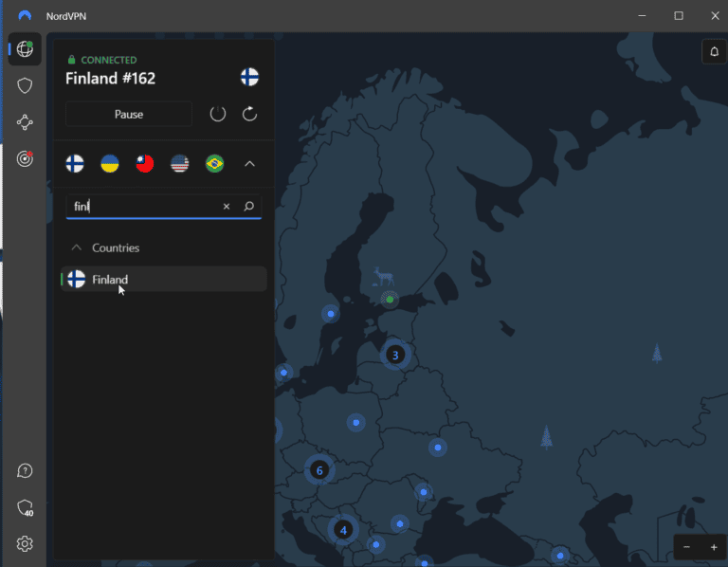Image resolution: width=728 pixels, height=567 pixels.
Task: Click the notification bell icon
Action: pos(713,52)
